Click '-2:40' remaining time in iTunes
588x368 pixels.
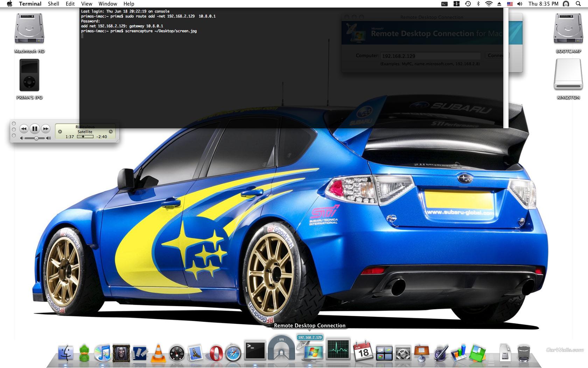click(x=102, y=137)
